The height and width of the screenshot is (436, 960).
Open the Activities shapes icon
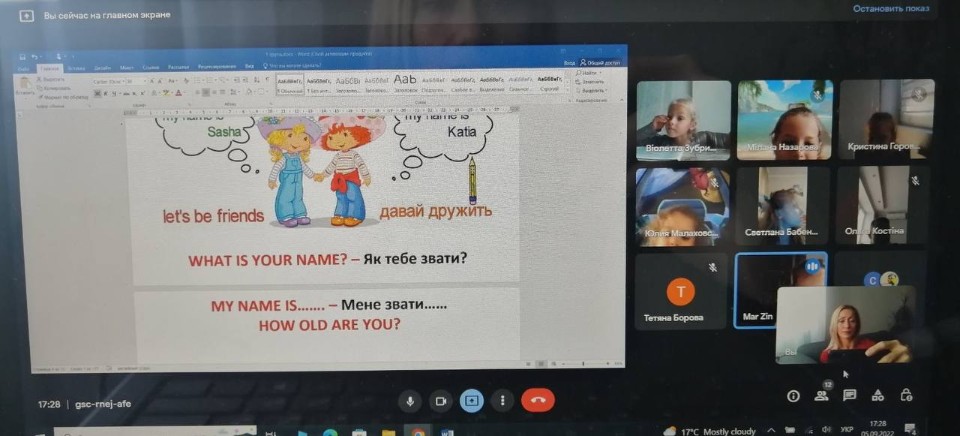tap(878, 396)
